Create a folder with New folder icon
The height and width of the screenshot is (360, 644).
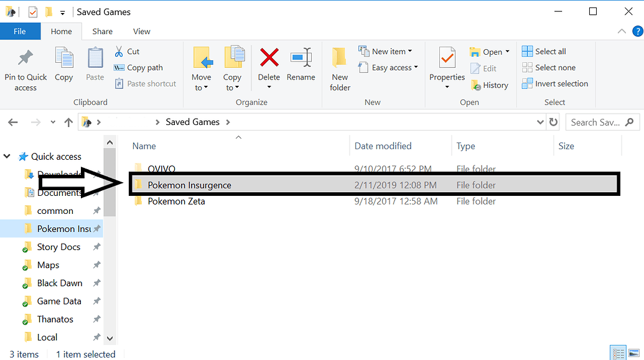[x=340, y=58]
